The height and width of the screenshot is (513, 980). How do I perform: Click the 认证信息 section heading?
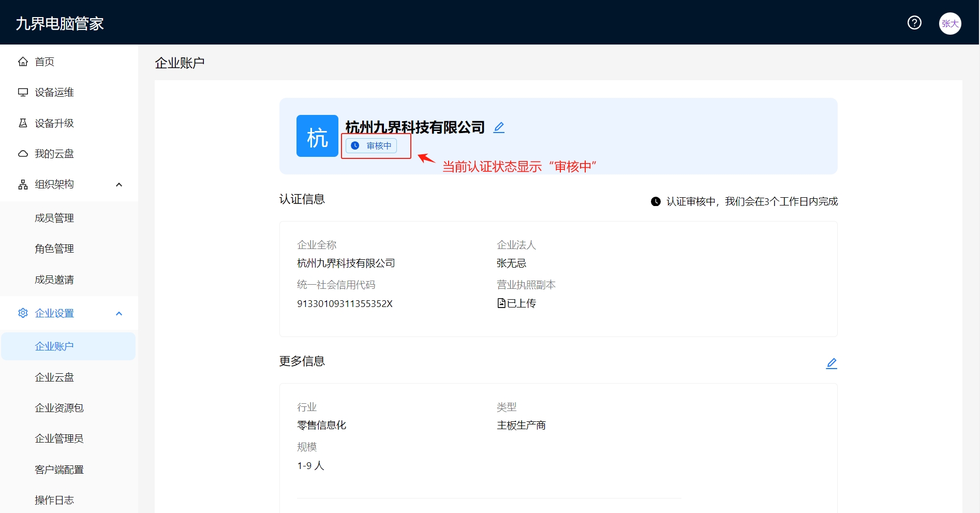coord(302,199)
